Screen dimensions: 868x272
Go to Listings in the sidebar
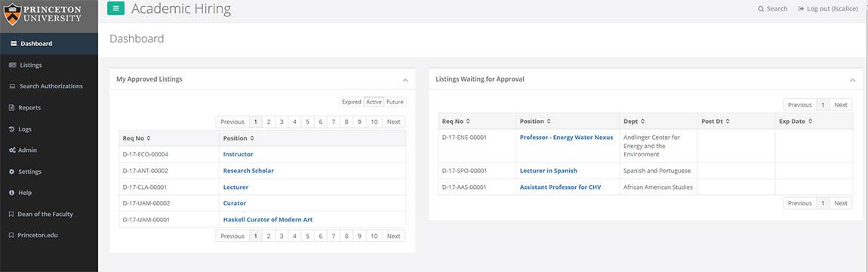click(x=49, y=65)
